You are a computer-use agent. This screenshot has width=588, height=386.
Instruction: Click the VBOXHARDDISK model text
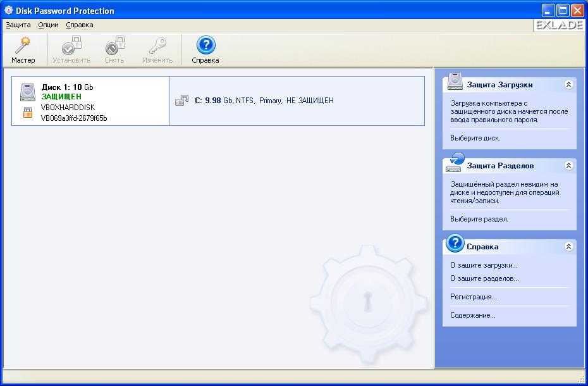pyautogui.click(x=68, y=108)
